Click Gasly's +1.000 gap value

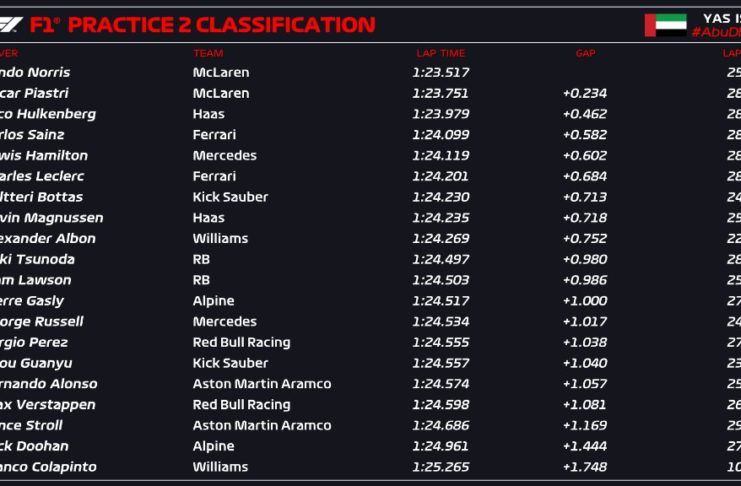coord(584,301)
